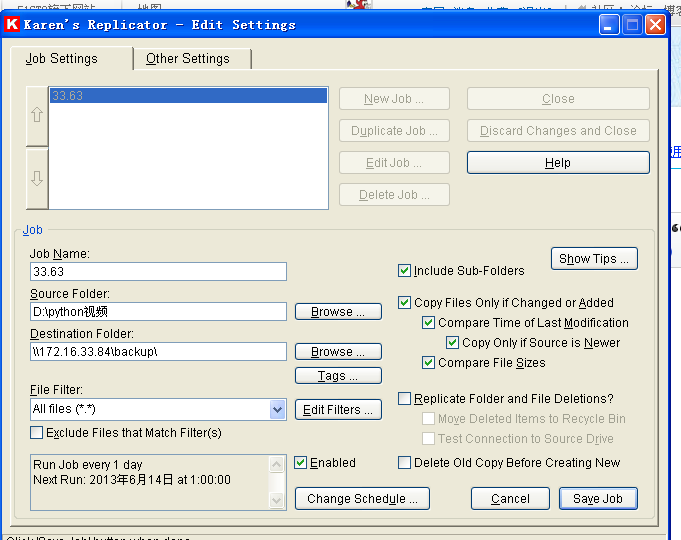Move the selected job down with the down arrow
Image resolution: width=681 pixels, height=540 pixels.
click(37, 179)
